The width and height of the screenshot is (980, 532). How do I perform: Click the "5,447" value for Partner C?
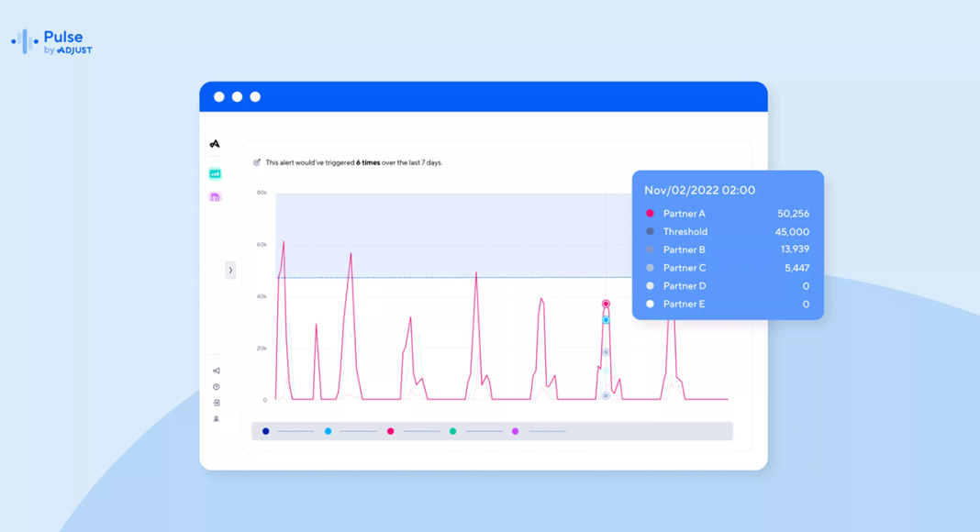796,268
